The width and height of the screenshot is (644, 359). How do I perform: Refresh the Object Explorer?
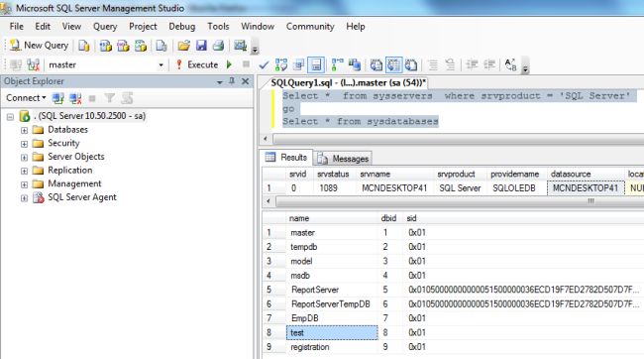click(x=127, y=98)
